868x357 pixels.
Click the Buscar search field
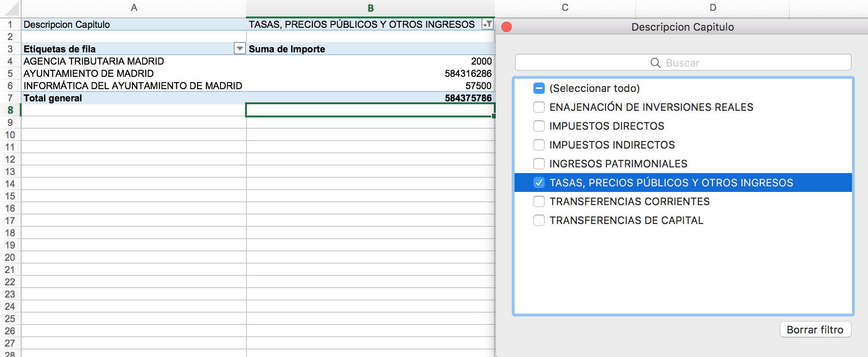click(683, 62)
